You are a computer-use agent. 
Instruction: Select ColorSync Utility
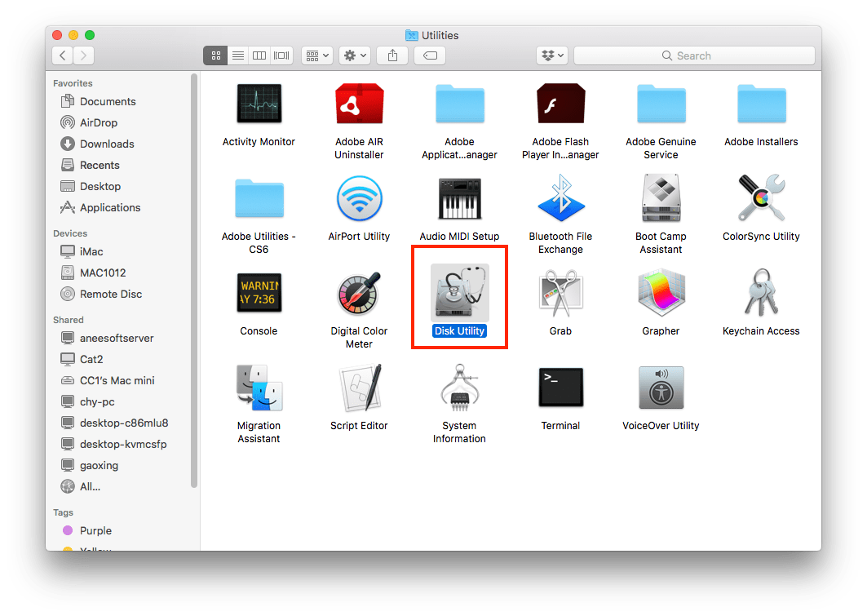[761, 198]
